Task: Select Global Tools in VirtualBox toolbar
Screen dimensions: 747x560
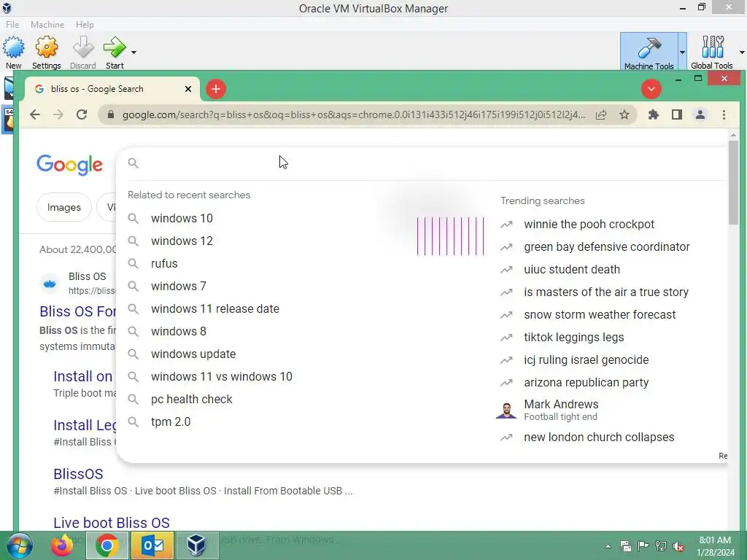Action: 712,52
